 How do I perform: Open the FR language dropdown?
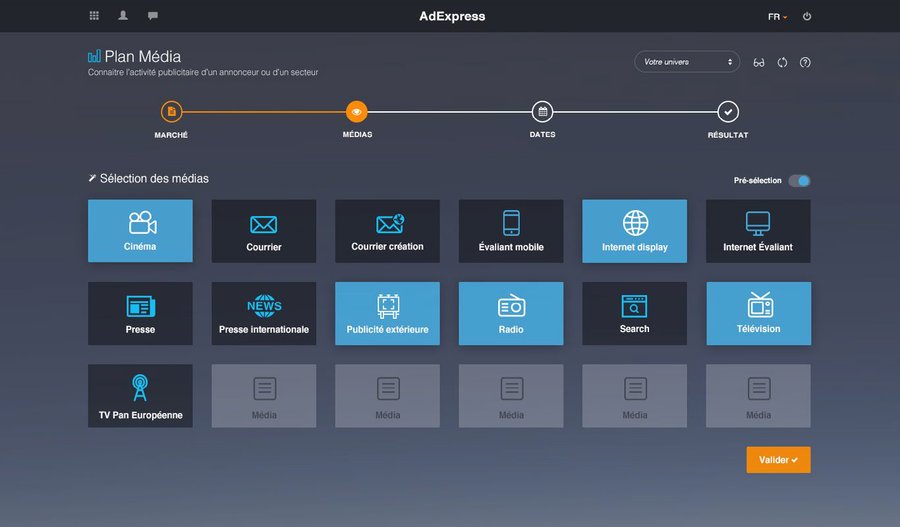click(777, 17)
